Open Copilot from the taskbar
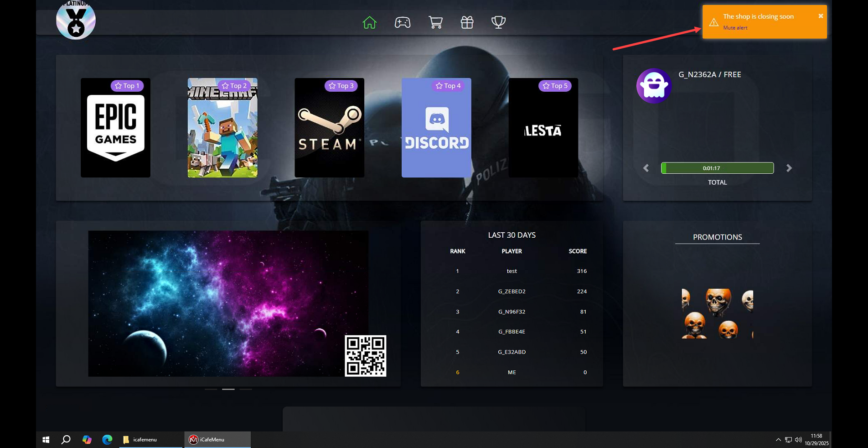The height and width of the screenshot is (448, 868). coord(87,440)
